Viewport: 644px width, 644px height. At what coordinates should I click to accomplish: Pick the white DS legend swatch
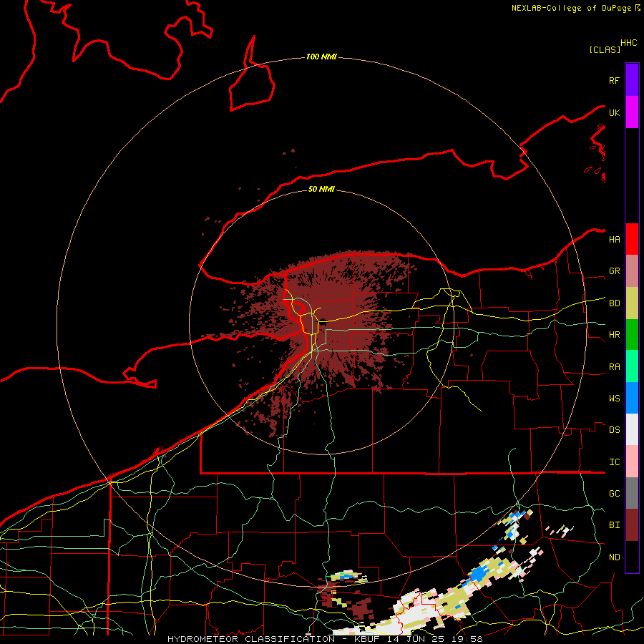click(632, 429)
